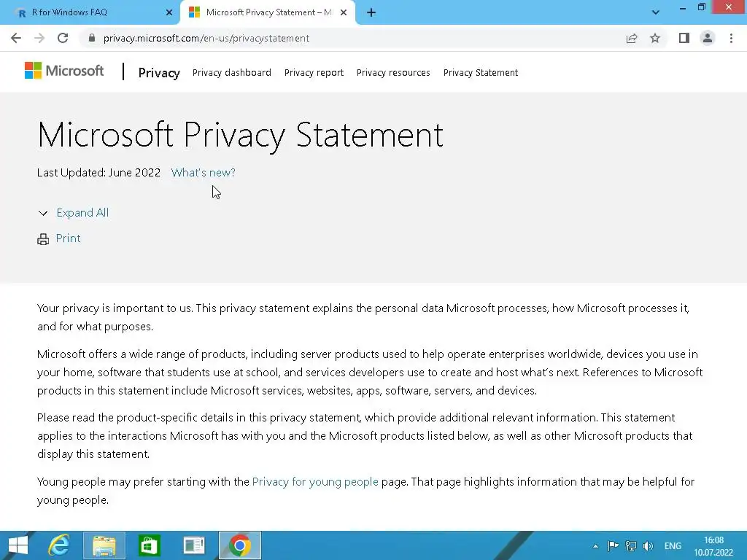Open the Windows Start button
Screen dimensions: 747x560
(18, 545)
